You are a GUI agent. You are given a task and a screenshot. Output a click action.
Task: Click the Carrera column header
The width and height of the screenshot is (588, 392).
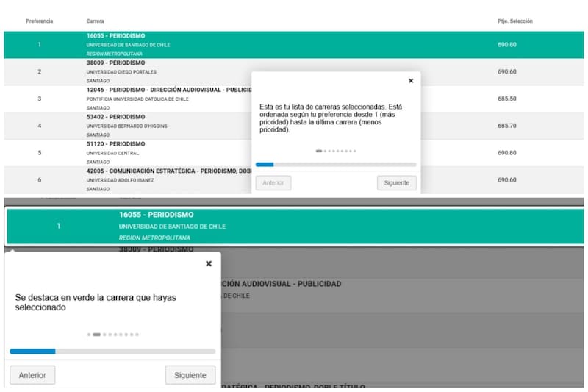pos(95,21)
